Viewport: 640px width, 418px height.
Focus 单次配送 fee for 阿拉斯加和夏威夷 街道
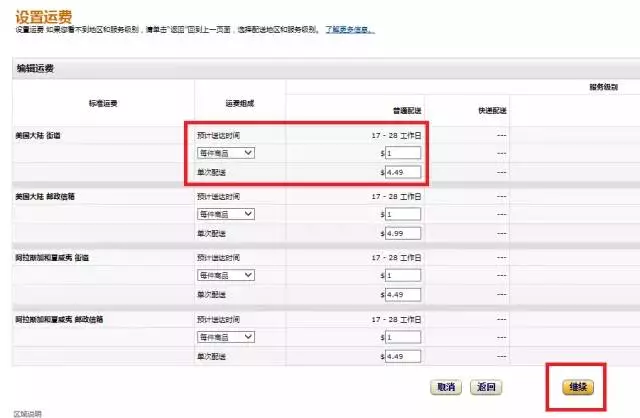point(403,295)
